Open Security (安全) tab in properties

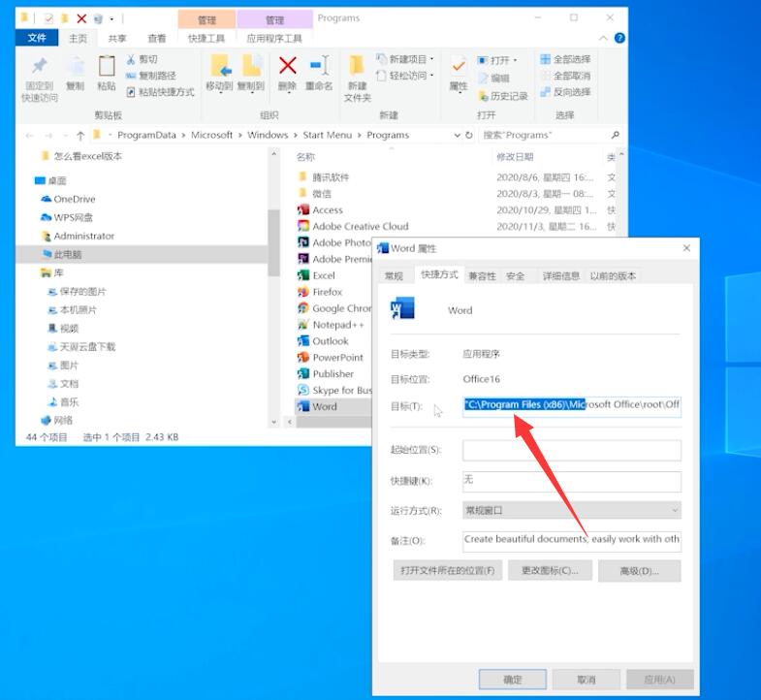(x=515, y=276)
